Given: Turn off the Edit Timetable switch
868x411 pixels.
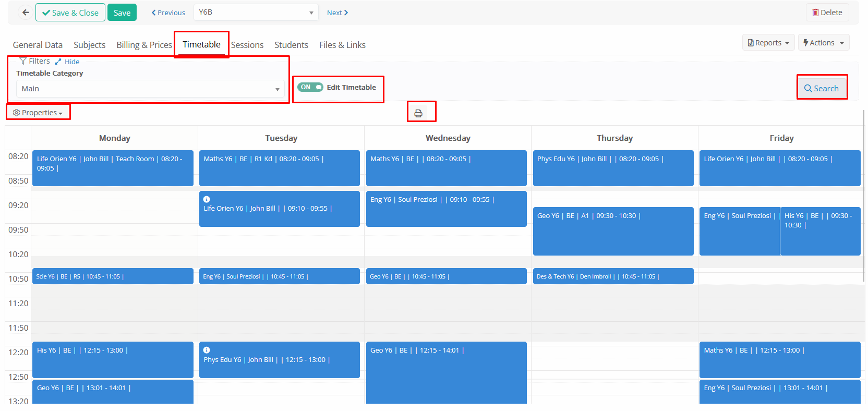Looking at the screenshot, I should (x=310, y=87).
